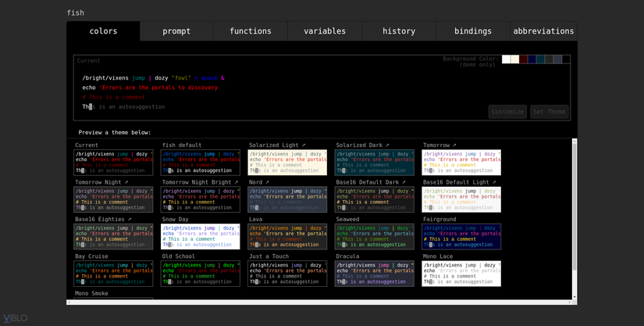Pick the white background color swatch

506,59
